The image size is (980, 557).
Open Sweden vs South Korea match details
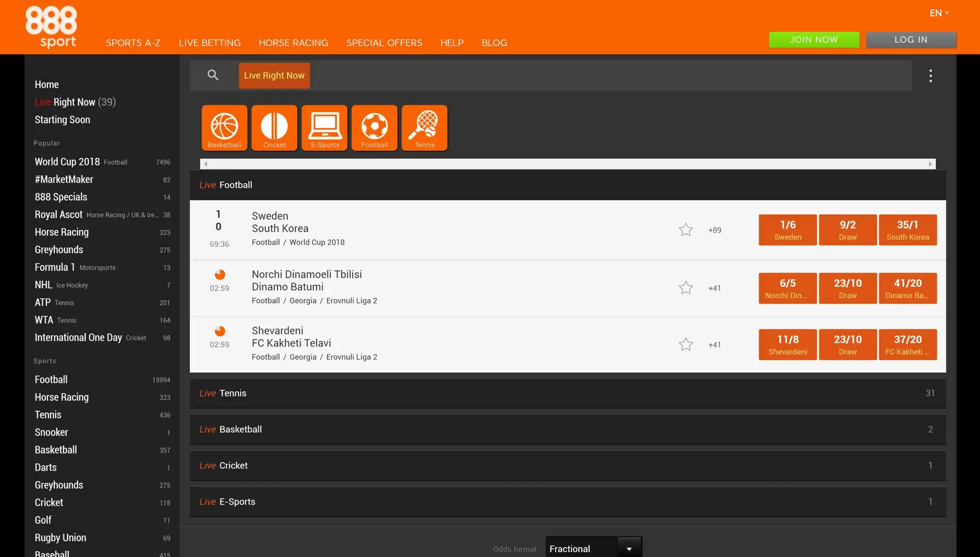coord(280,222)
